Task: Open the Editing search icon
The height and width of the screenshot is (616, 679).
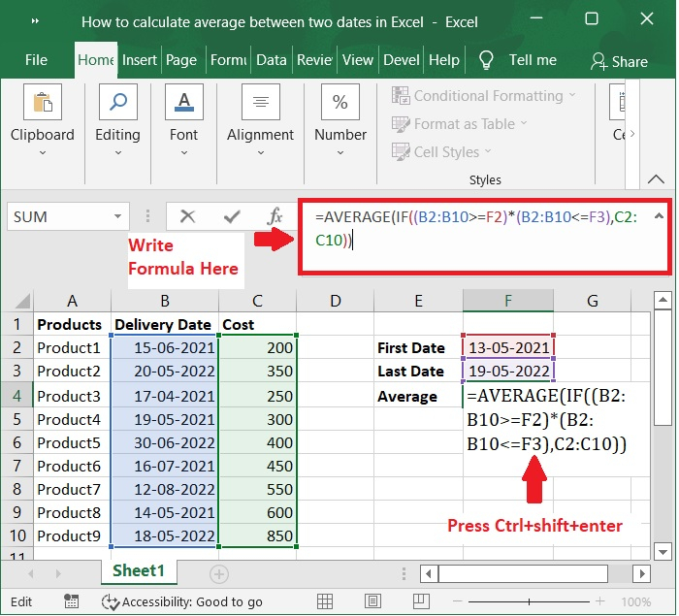Action: coord(117,104)
